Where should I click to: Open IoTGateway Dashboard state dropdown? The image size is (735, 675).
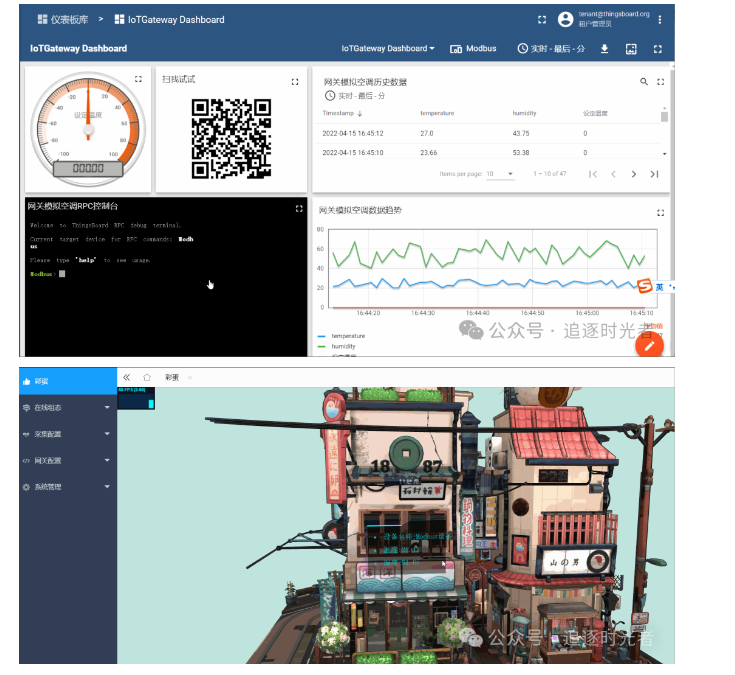pyautogui.click(x=388, y=48)
